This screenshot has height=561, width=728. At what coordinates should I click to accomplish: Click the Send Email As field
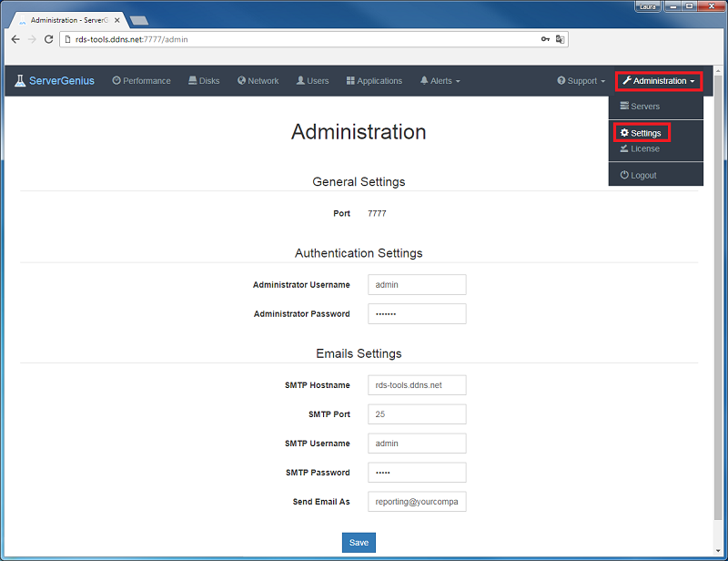tap(417, 502)
